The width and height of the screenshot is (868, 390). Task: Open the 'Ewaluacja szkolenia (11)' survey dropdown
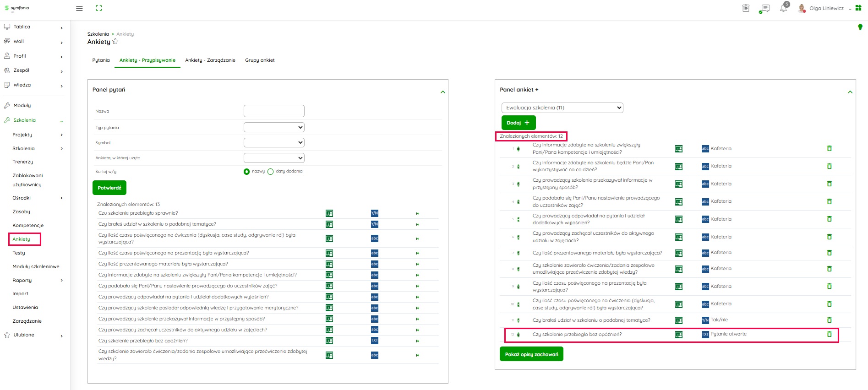(x=562, y=108)
